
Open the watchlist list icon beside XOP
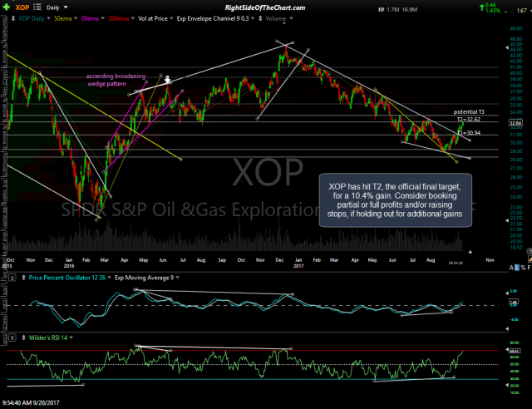coord(37,7)
